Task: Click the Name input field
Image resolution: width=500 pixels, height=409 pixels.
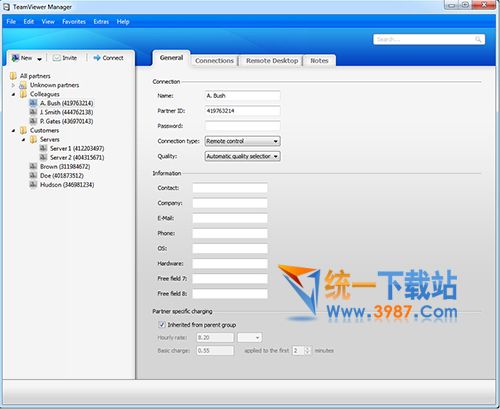Action: coord(242,96)
